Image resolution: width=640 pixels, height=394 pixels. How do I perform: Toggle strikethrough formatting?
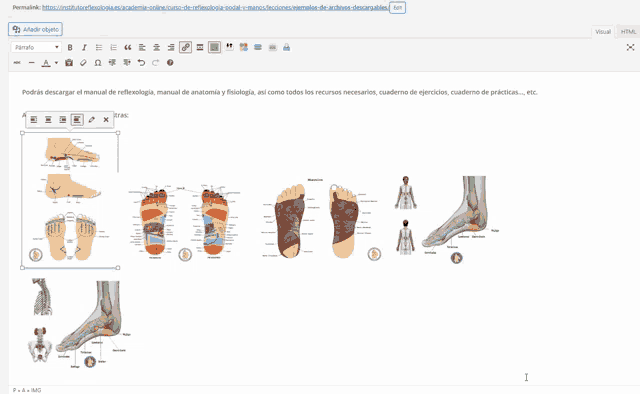tap(17, 62)
